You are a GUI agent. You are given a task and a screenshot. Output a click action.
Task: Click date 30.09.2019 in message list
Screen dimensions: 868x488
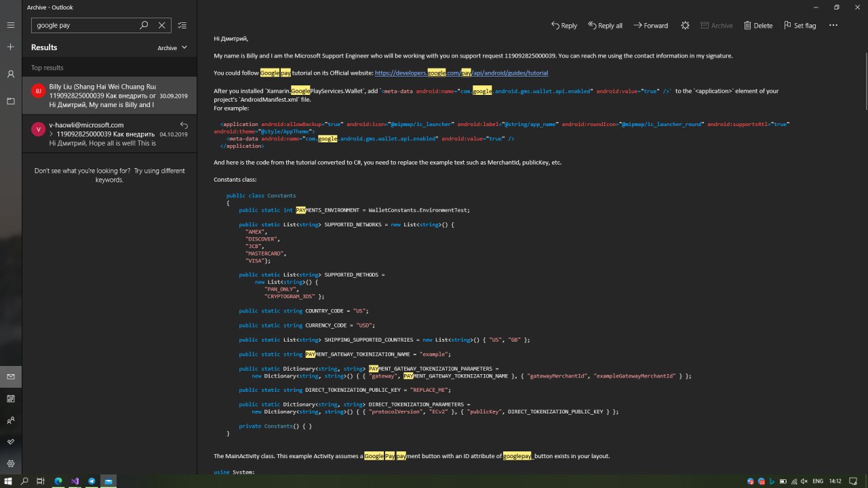click(x=174, y=96)
